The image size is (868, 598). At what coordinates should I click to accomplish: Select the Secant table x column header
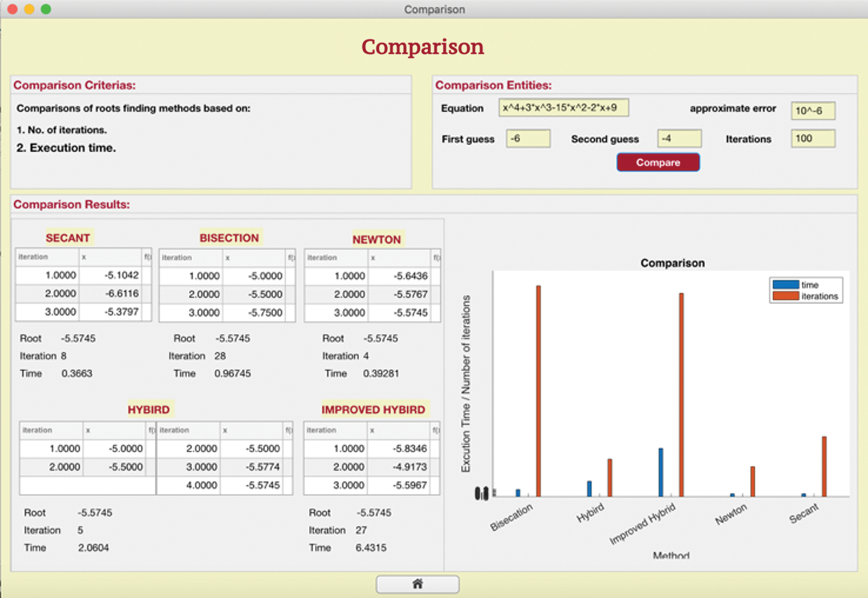[110, 257]
